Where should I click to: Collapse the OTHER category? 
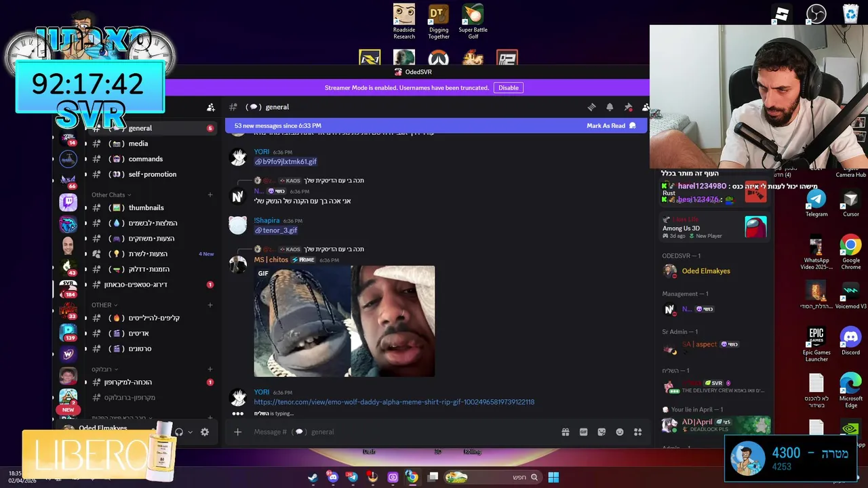(104, 305)
